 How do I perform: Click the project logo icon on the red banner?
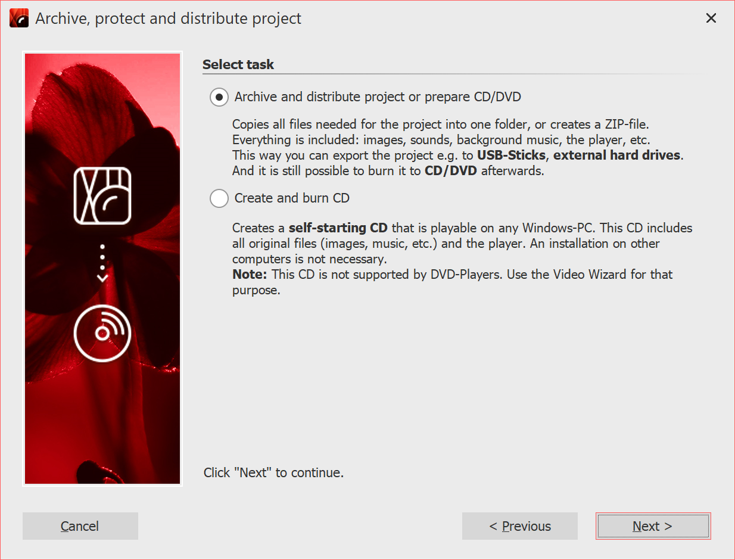(x=102, y=195)
